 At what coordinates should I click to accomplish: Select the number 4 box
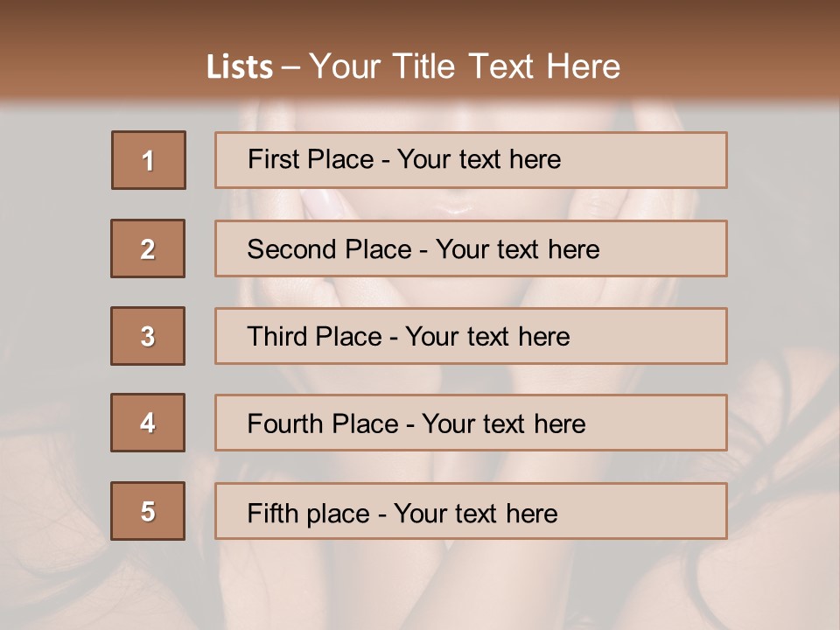coord(148,423)
